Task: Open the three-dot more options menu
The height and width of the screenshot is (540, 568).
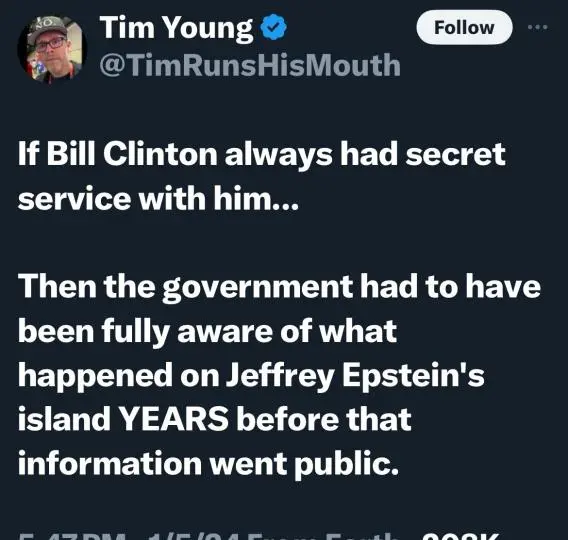Action: (538, 27)
